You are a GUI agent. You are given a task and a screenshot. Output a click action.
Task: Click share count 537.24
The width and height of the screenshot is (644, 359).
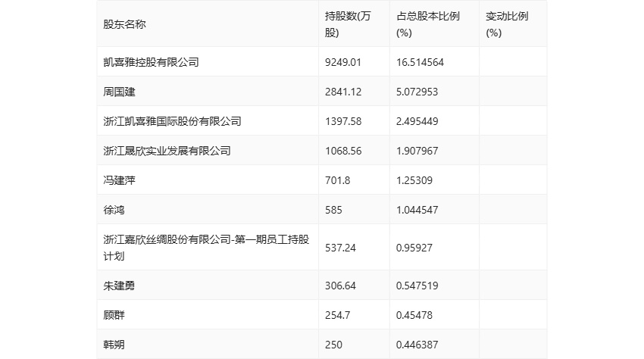tap(340, 248)
